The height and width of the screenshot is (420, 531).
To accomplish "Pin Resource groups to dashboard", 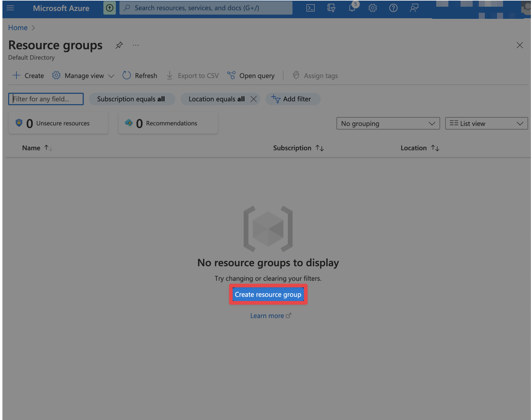I will [x=119, y=45].
